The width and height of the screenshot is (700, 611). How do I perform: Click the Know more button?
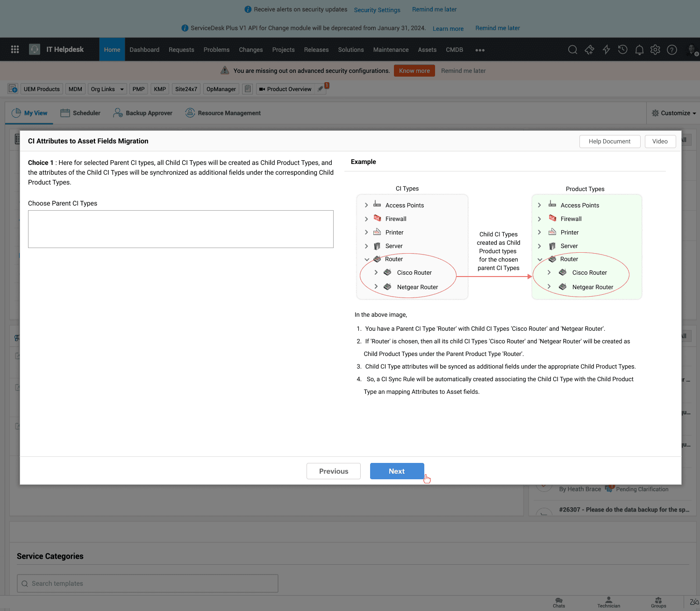pos(414,71)
